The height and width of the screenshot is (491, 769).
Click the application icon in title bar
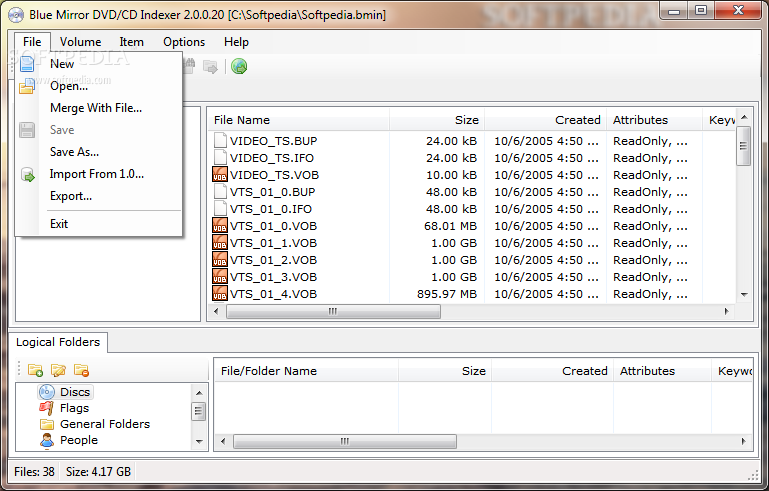click(x=16, y=15)
